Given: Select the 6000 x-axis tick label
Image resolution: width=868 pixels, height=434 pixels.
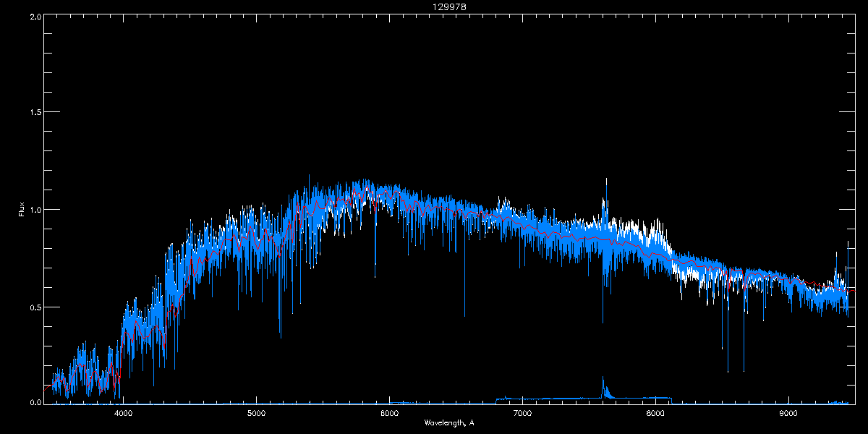Looking at the screenshot, I should [389, 413].
